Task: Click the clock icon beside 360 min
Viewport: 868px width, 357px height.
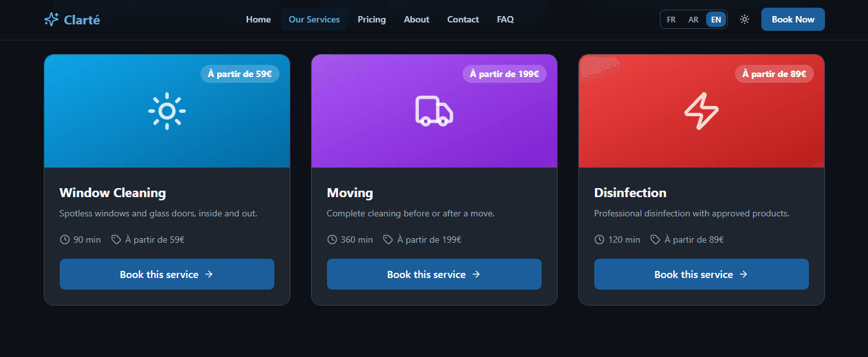Action: click(332, 239)
